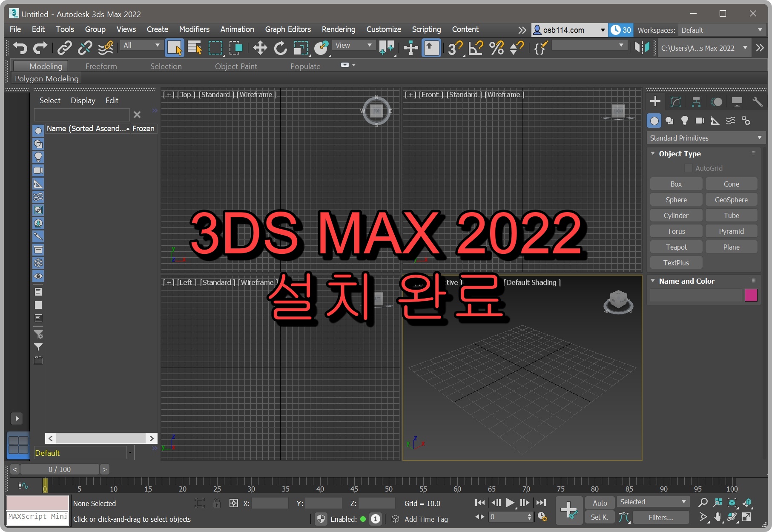Enable the AutoGrid checkbox
Image resolution: width=772 pixels, height=532 pixels.
688,168
